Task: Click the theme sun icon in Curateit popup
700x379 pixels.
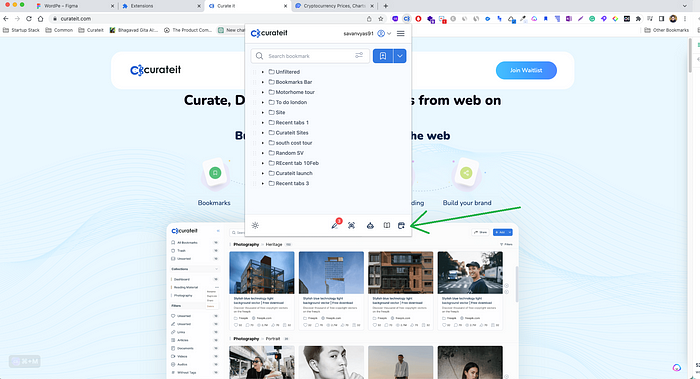Action: (x=255, y=225)
